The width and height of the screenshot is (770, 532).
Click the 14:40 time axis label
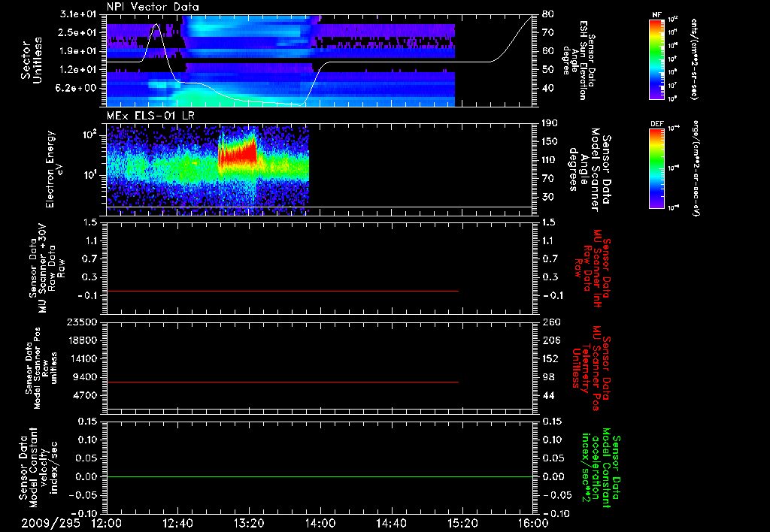click(391, 524)
